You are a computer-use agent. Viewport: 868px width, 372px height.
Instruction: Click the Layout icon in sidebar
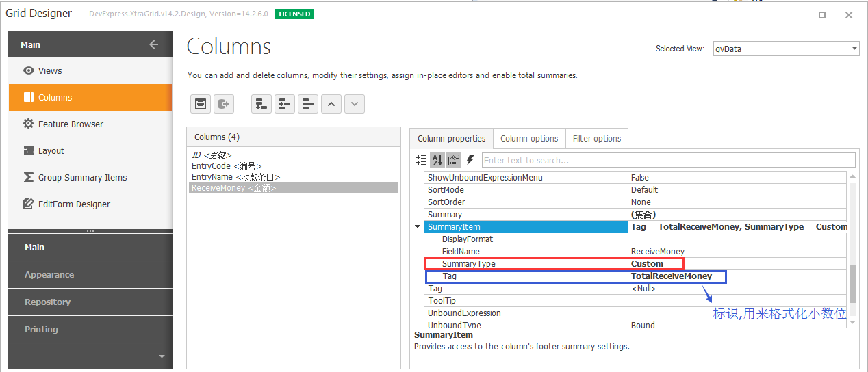click(29, 150)
